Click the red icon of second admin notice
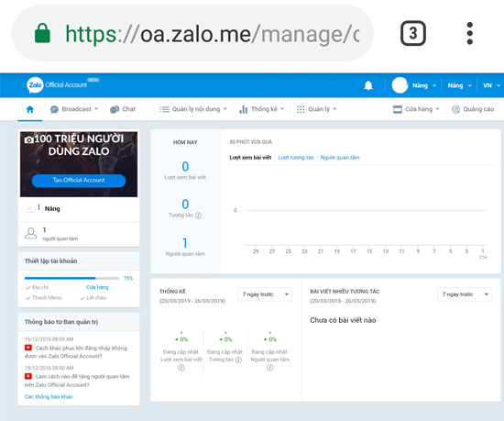 [28, 376]
